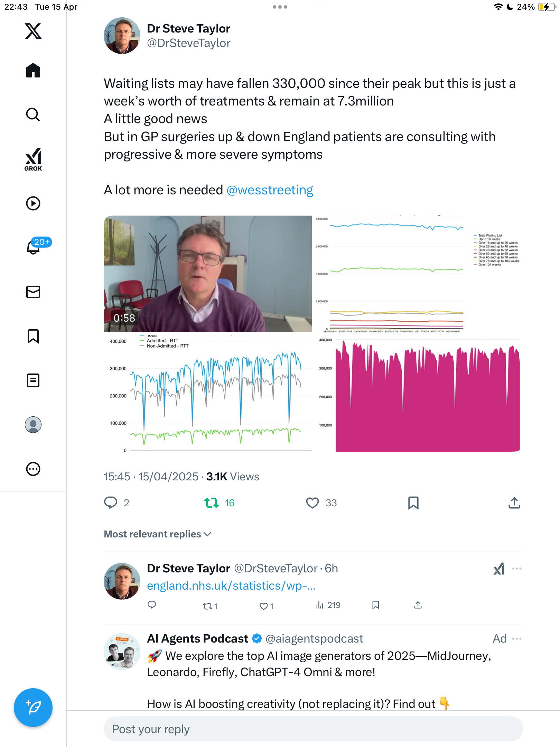The image size is (560, 747).
Task: Open direct messages envelope icon
Action: [x=33, y=292]
